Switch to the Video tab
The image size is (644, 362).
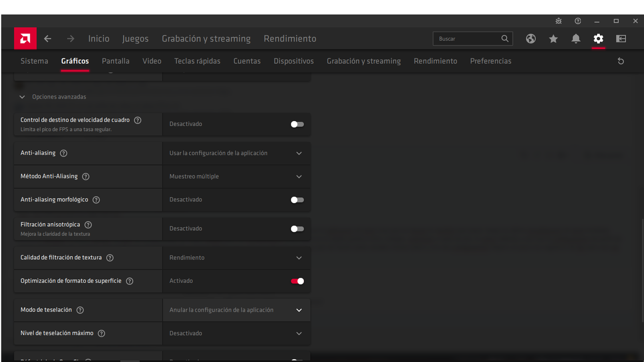tap(152, 61)
